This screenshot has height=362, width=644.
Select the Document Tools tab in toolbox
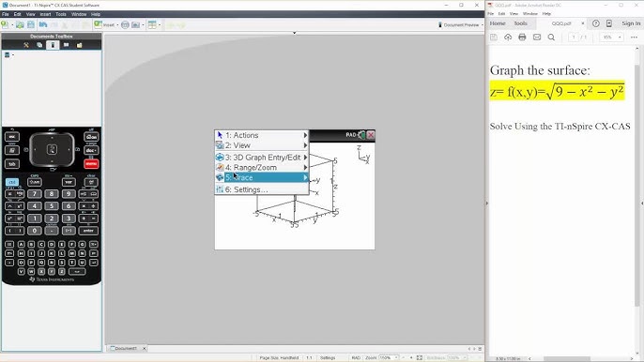(x=26, y=45)
